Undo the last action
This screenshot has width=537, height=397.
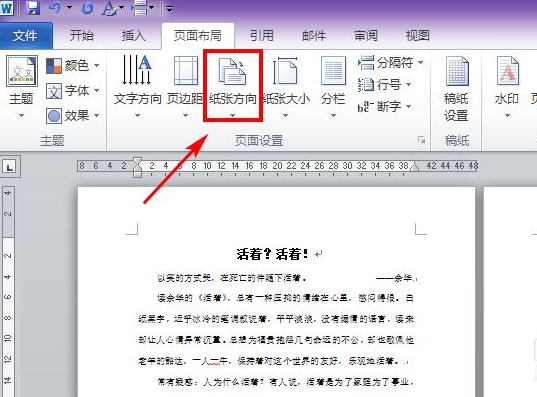[55, 8]
